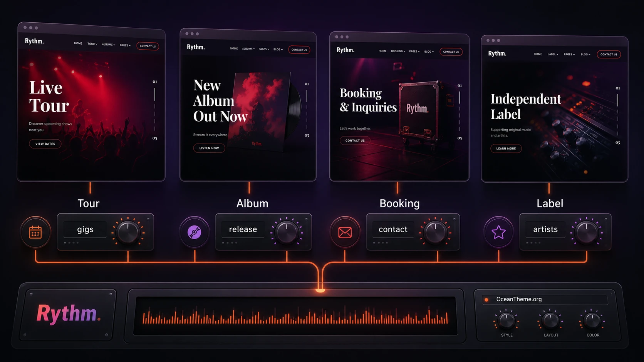
Task: Click Rythm. logo in Booking window
Action: pos(345,50)
